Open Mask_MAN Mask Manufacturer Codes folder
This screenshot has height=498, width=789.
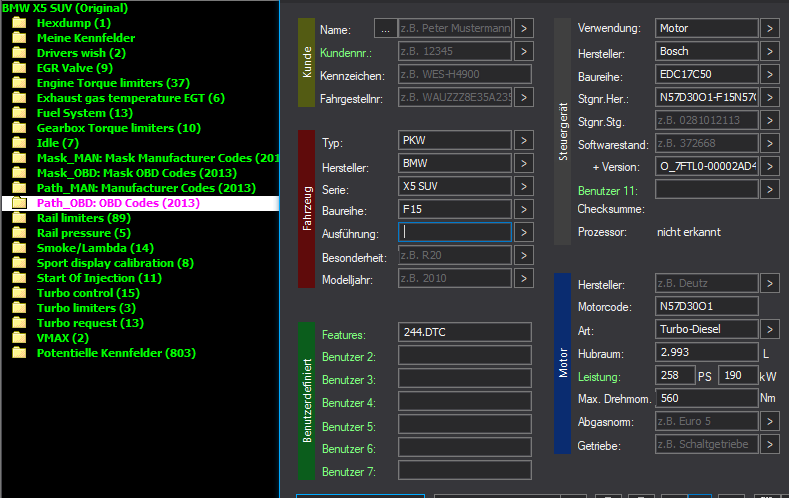point(158,158)
